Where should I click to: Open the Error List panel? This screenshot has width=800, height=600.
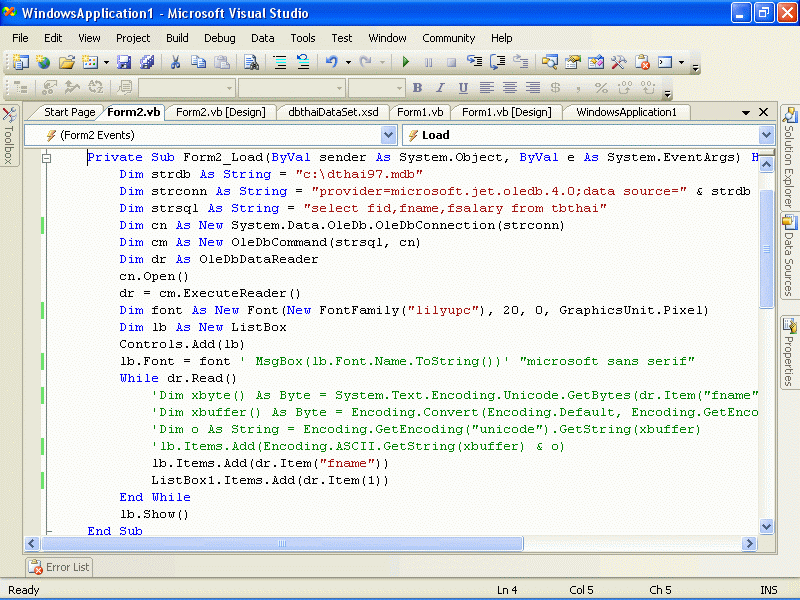[x=59, y=567]
